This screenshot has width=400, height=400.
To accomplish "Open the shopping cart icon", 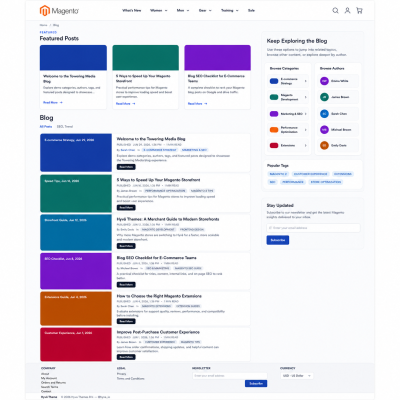I will [359, 11].
